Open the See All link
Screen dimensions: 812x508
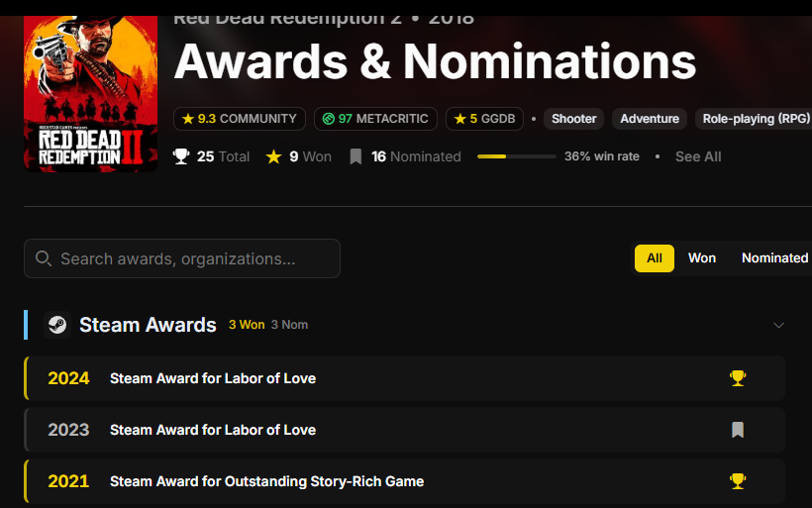(698, 156)
